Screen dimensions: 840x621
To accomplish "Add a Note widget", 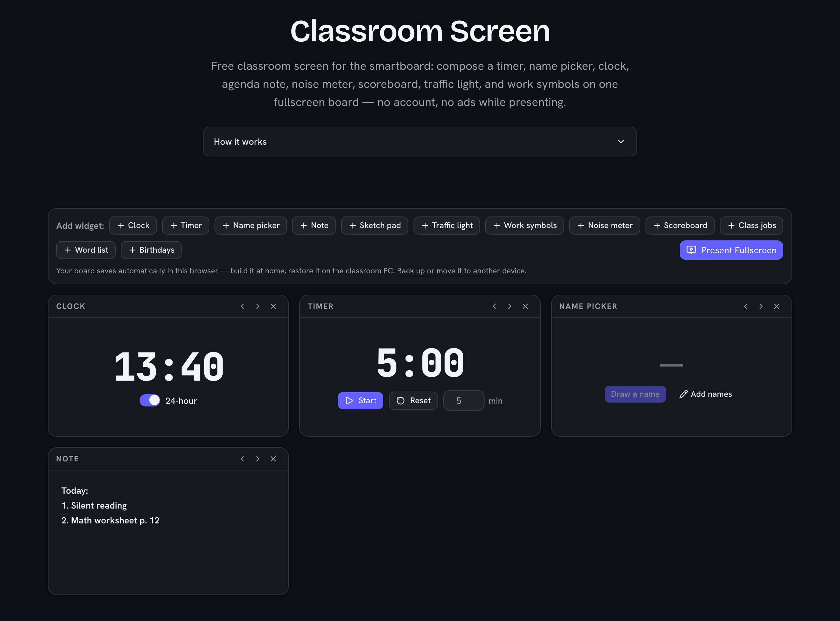I will (x=314, y=226).
